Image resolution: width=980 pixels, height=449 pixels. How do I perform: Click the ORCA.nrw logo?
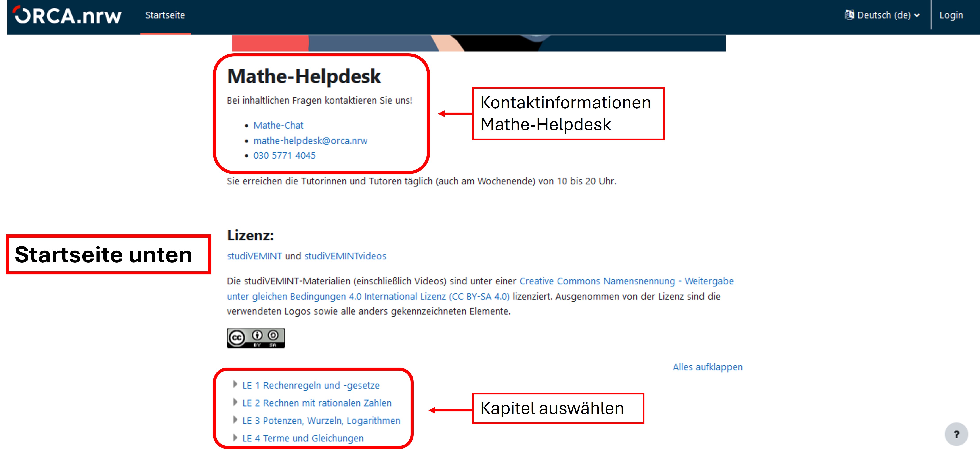tap(67, 15)
